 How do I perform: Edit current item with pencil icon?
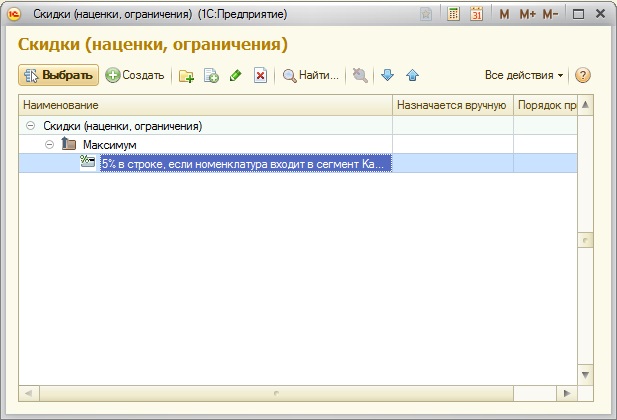click(x=236, y=76)
